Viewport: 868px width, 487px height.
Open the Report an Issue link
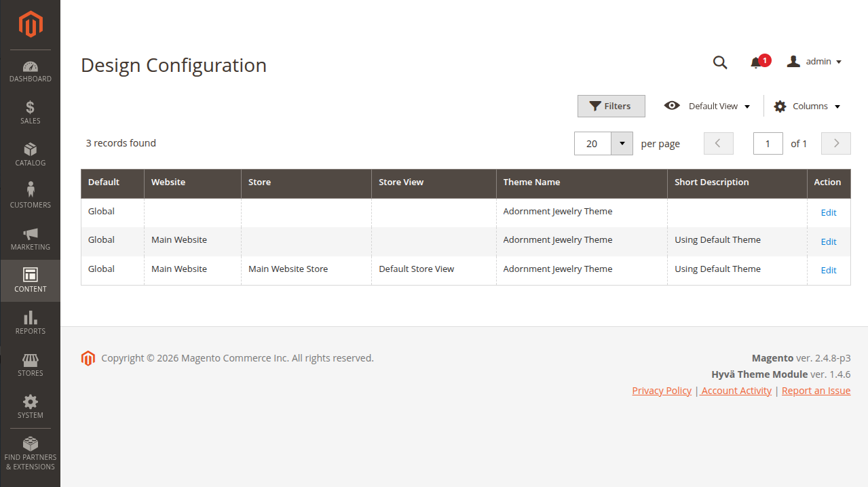816,391
